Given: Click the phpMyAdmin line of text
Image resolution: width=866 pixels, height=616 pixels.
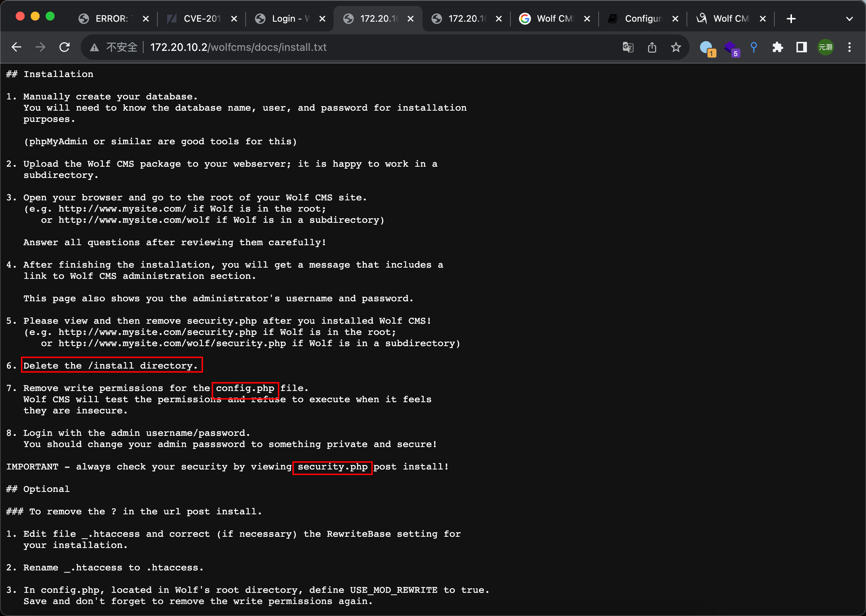Looking at the screenshot, I should coord(160,142).
